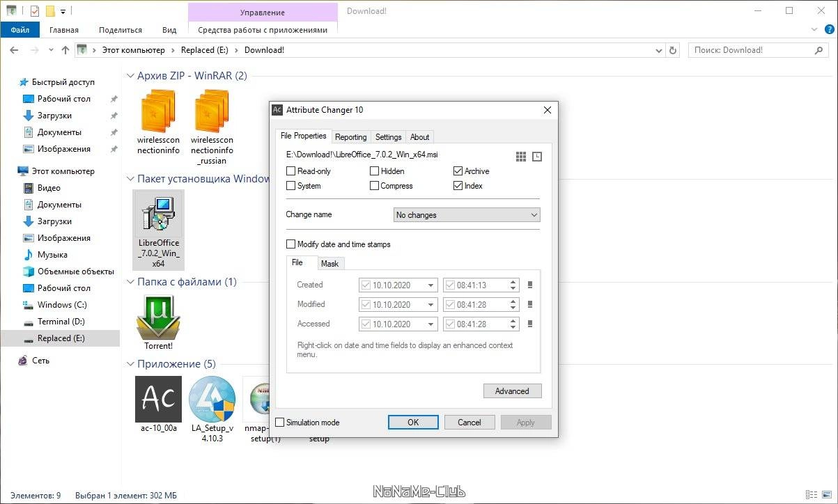This screenshot has height=504, width=838.
Task: Click the marker icon next to Created time
Action: click(530, 285)
